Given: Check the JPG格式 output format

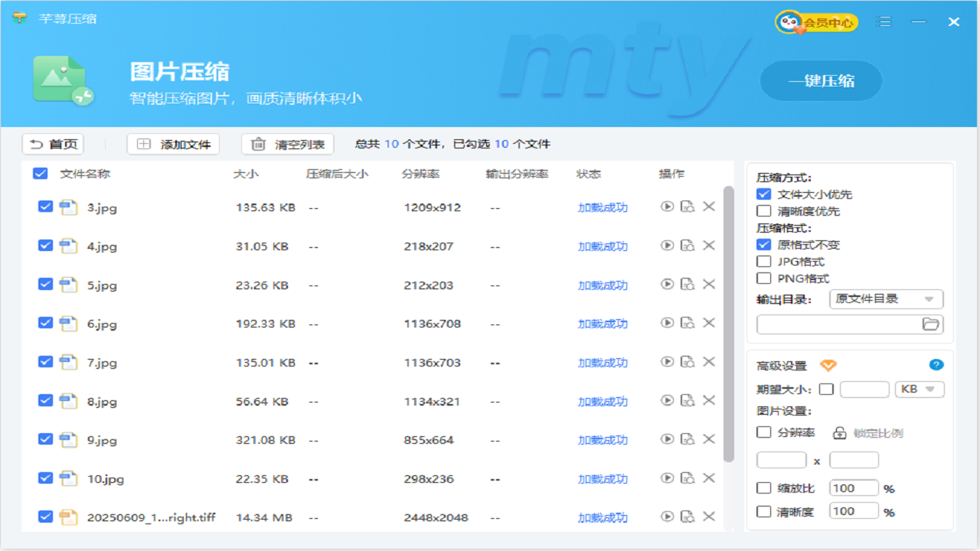Looking at the screenshot, I should 764,262.
